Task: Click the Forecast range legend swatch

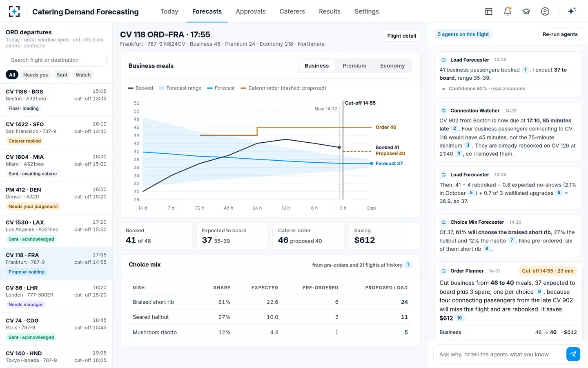Action: click(162, 88)
